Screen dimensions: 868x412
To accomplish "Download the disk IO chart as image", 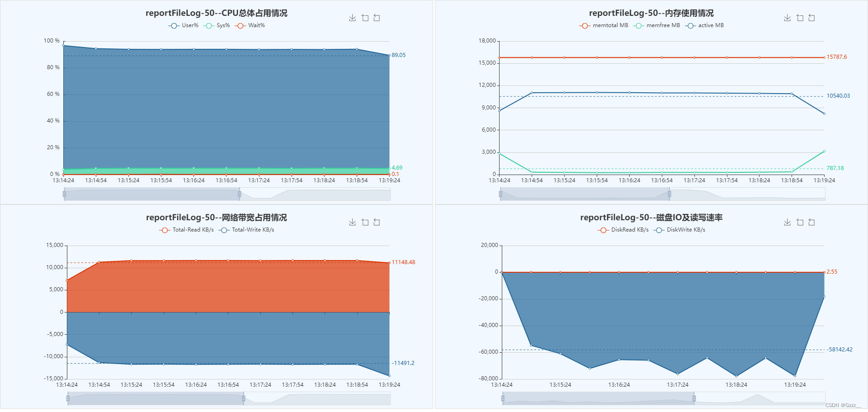I will coord(788,222).
